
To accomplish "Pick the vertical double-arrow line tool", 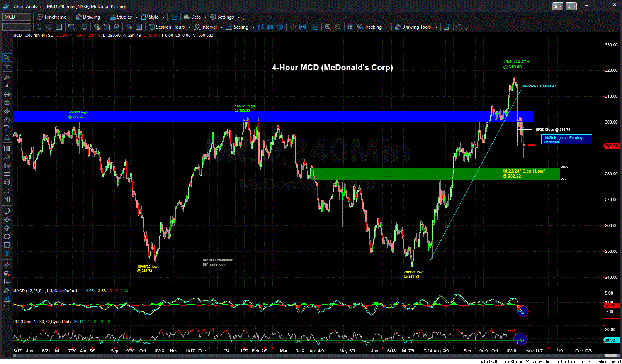I will [7, 103].
